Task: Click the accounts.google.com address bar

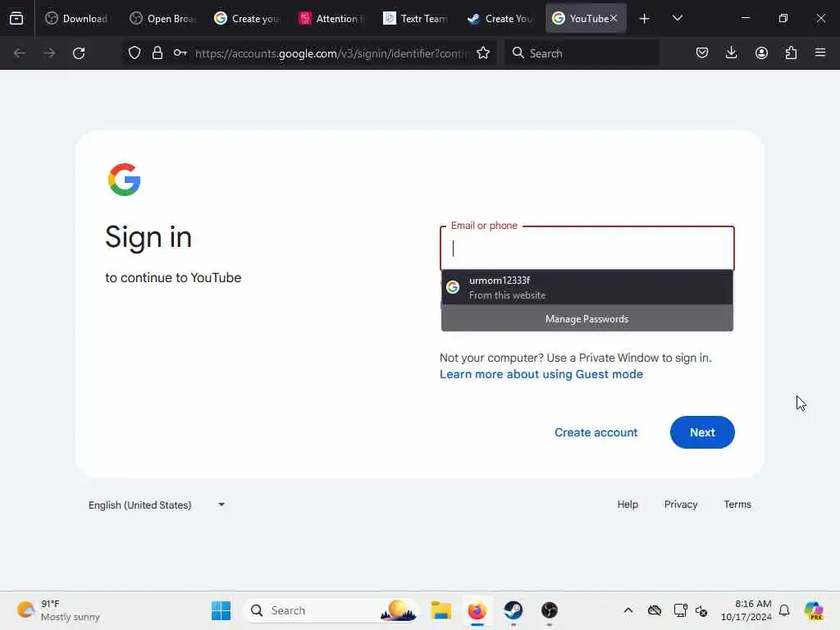Action: 332,53
